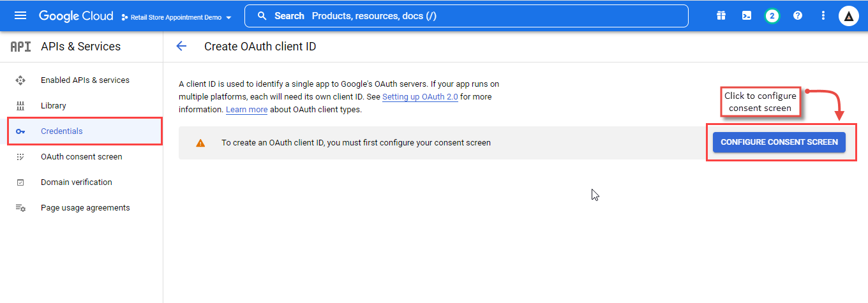Open the hamburger navigation menu
868x303 pixels.
pyautogui.click(x=20, y=16)
